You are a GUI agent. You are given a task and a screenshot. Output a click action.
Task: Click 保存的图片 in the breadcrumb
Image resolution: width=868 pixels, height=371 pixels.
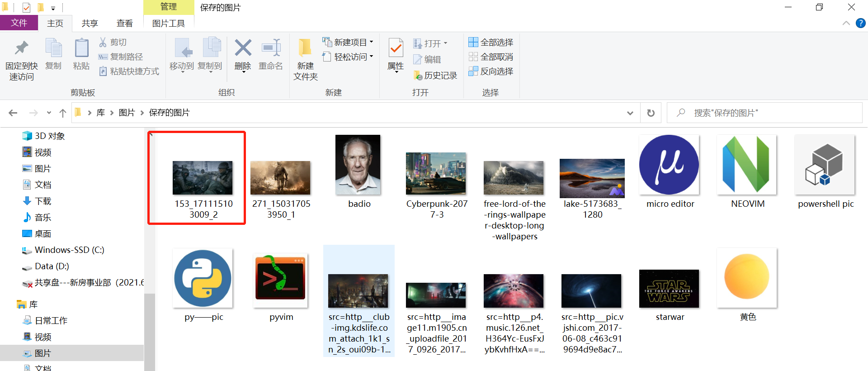click(170, 113)
